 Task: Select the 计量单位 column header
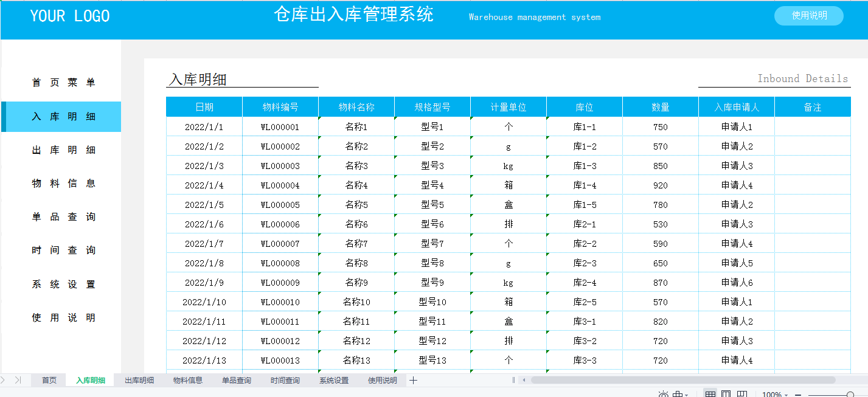click(x=509, y=107)
